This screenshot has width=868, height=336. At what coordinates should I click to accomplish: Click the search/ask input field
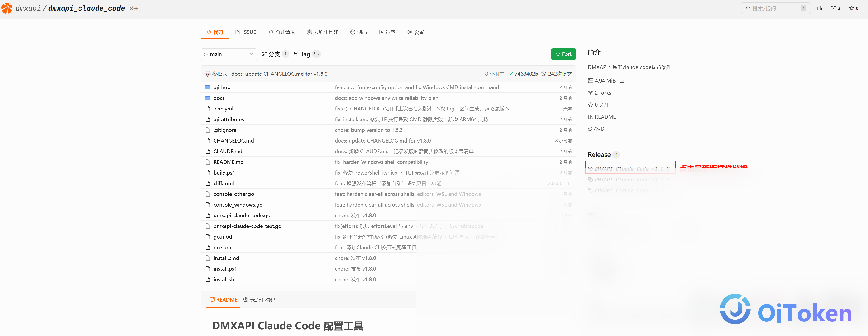775,8
